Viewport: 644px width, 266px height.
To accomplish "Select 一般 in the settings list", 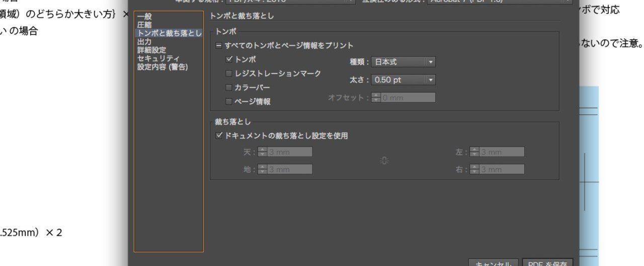I will point(144,17).
